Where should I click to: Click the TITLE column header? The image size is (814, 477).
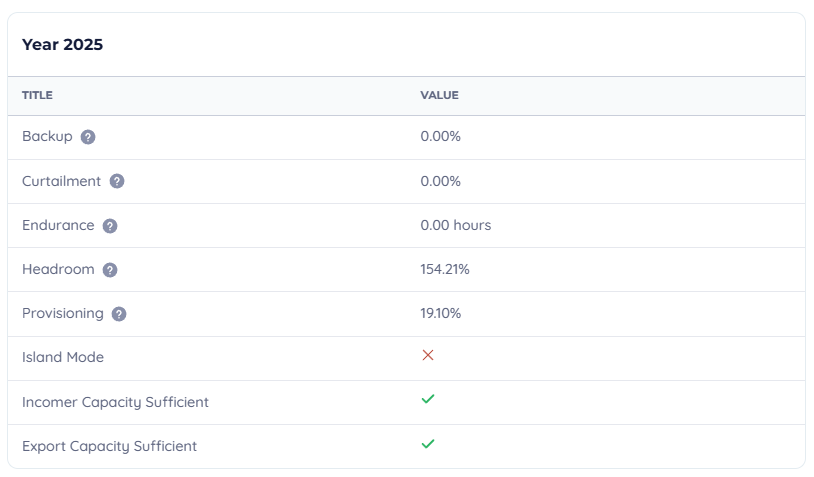37,96
